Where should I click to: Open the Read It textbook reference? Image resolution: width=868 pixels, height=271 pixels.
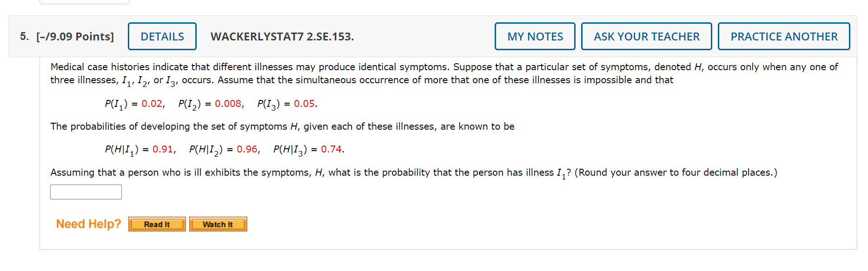click(x=157, y=224)
